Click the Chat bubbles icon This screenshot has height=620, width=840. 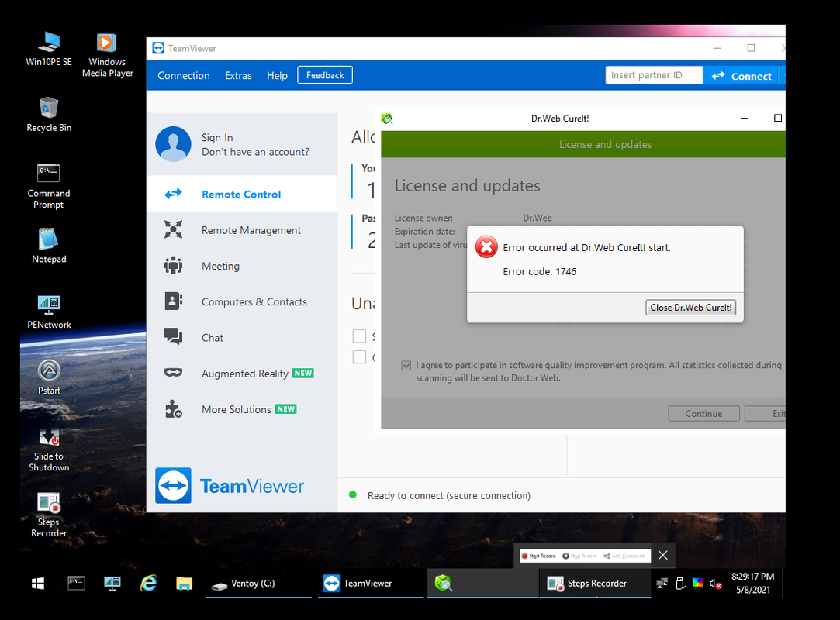[x=173, y=337]
